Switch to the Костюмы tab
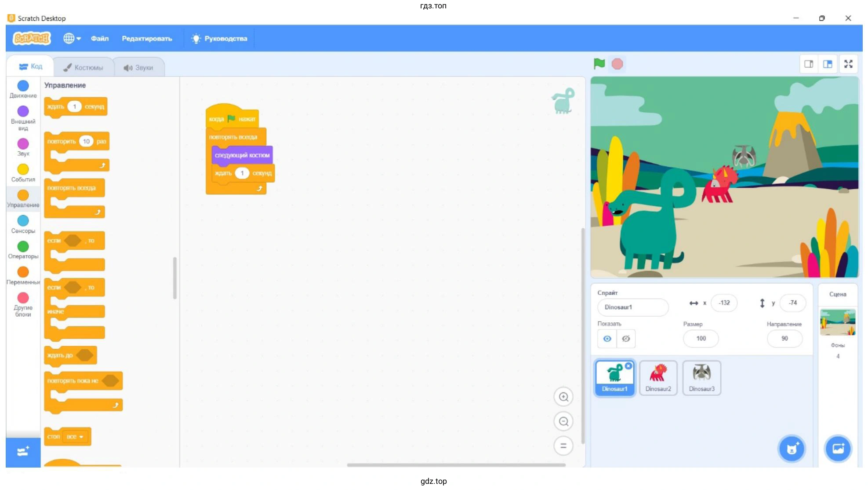This screenshot has width=868, height=490. pos(84,68)
